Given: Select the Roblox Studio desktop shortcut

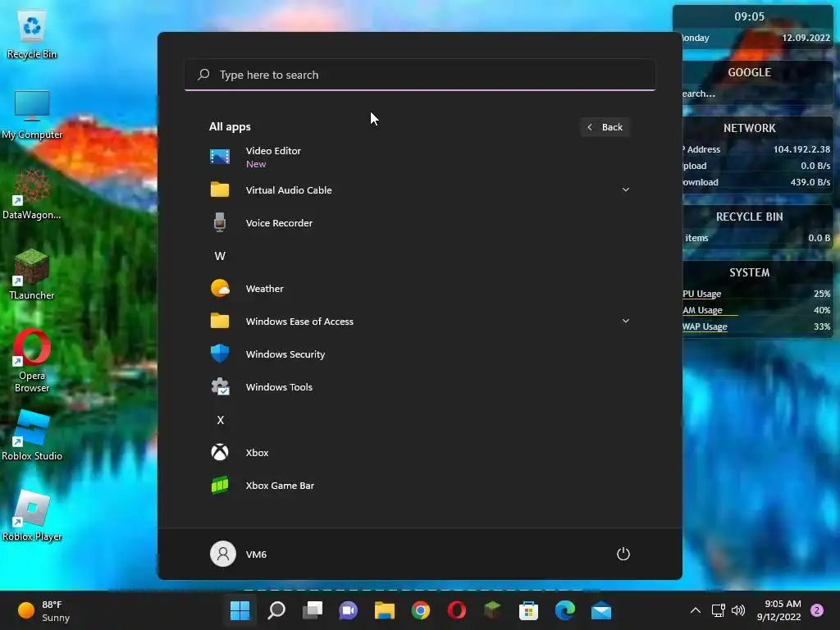Looking at the screenshot, I should tap(32, 436).
